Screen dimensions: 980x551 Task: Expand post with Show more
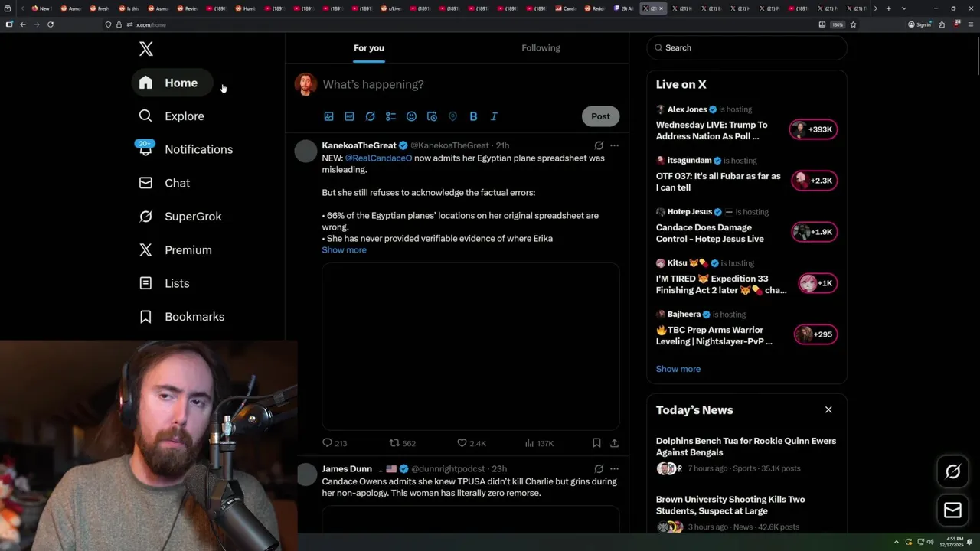tap(344, 250)
